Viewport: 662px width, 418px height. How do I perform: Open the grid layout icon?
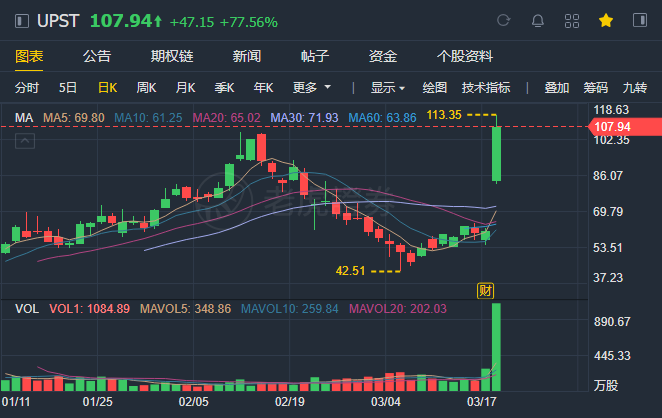click(572, 21)
